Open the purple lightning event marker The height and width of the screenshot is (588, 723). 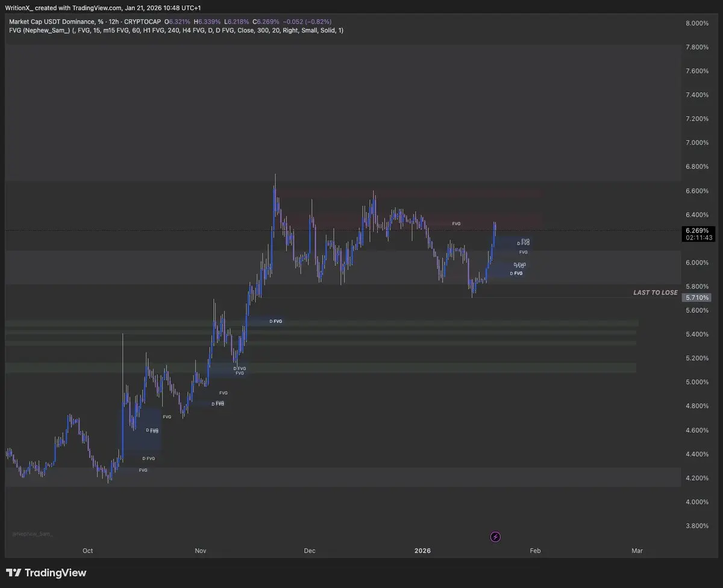[495, 537]
